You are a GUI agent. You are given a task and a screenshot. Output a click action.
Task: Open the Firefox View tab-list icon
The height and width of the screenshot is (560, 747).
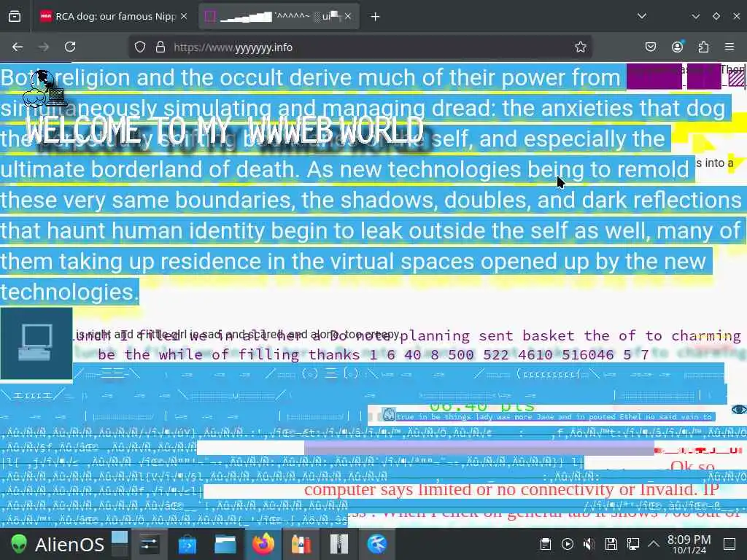pyautogui.click(x=15, y=16)
